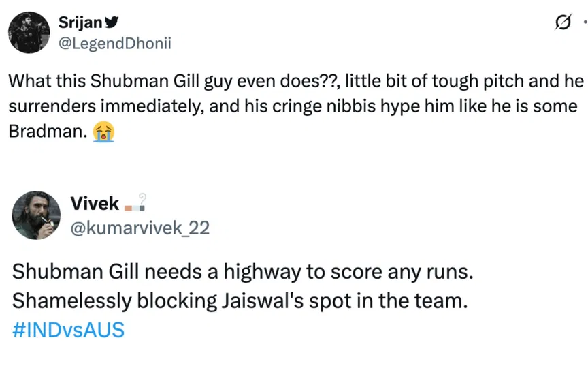Click the Grok slashed-circle icon
The image size is (588, 368).
[563, 24]
